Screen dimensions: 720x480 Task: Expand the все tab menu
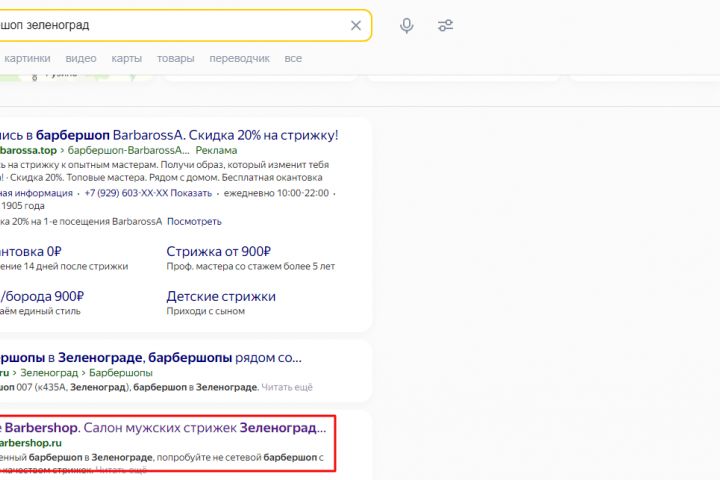coord(293,59)
